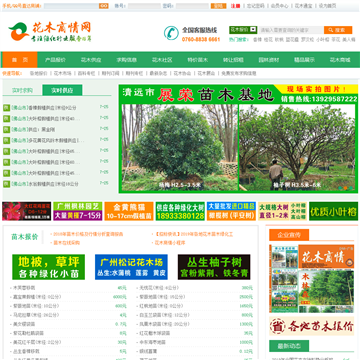Click the 金黄熊猫 ad banner
Image resolution: width=360 pixels, height=360 pixels.
coord(129,211)
